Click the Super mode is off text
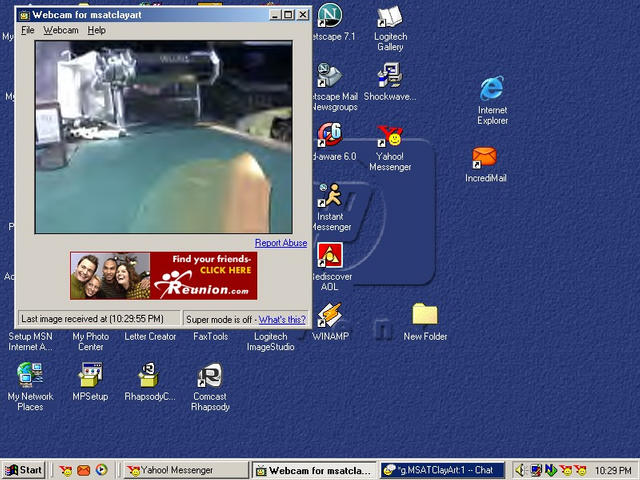640x480 pixels. 219,320
